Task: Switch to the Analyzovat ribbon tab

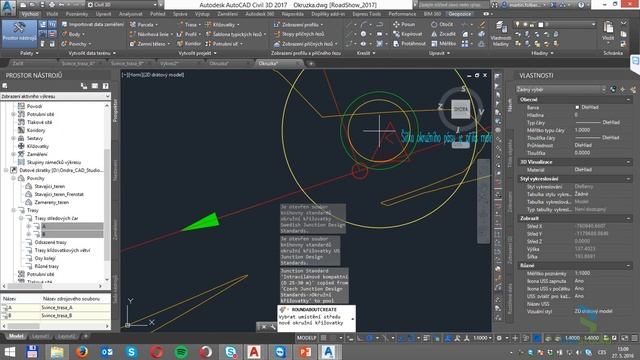Action: pyautogui.click(x=131, y=14)
